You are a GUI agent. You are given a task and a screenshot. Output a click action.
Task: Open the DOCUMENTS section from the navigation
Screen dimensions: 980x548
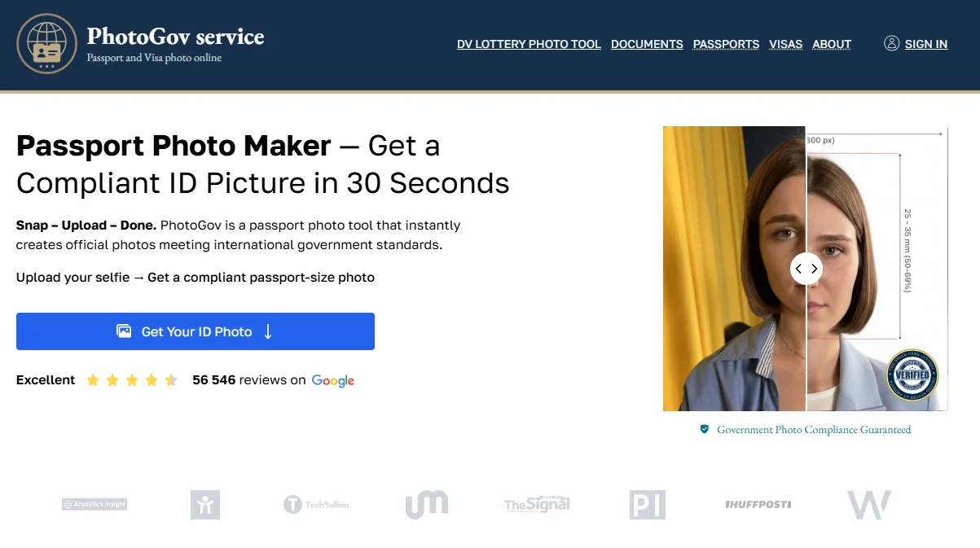pyautogui.click(x=647, y=44)
